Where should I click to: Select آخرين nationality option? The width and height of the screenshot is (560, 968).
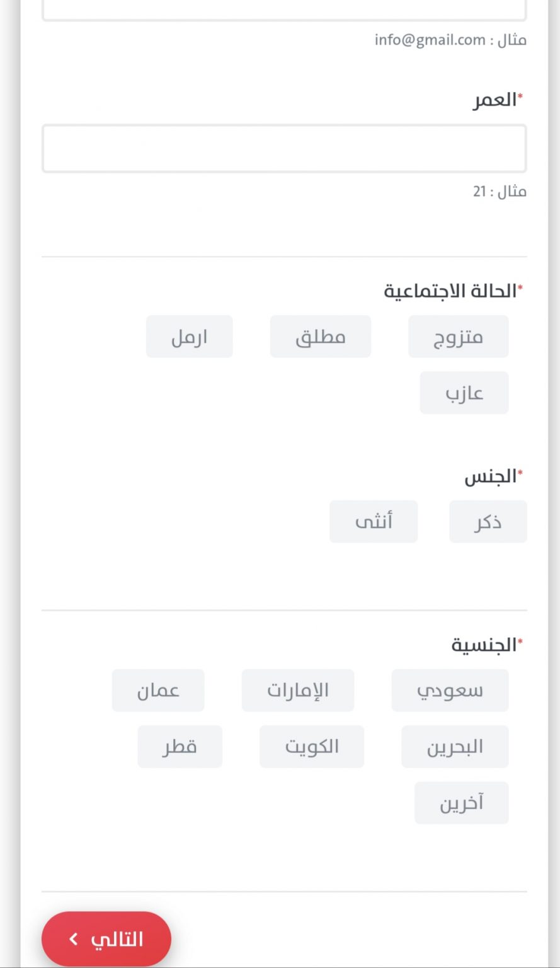click(x=461, y=802)
